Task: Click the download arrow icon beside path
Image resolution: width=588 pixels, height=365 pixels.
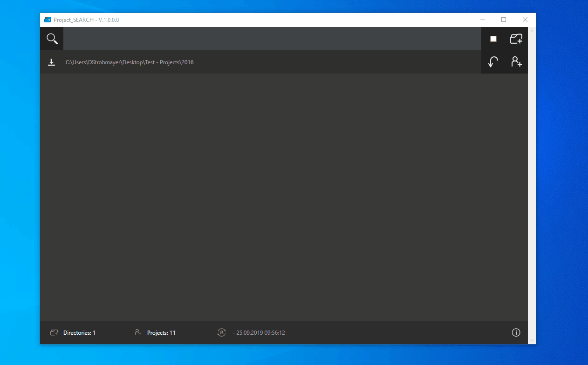Action: point(52,62)
